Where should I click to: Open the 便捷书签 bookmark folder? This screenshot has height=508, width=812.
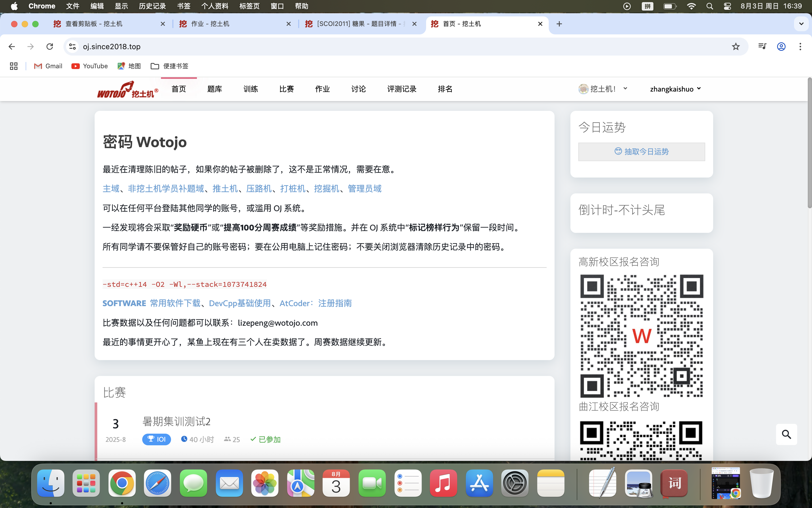point(169,66)
